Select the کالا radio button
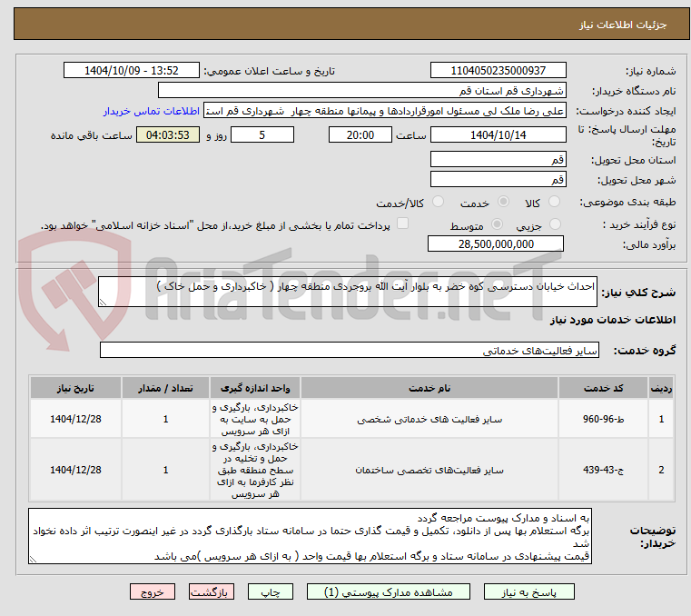Image resolution: width=691 pixels, height=616 pixels. pyautogui.click(x=554, y=202)
